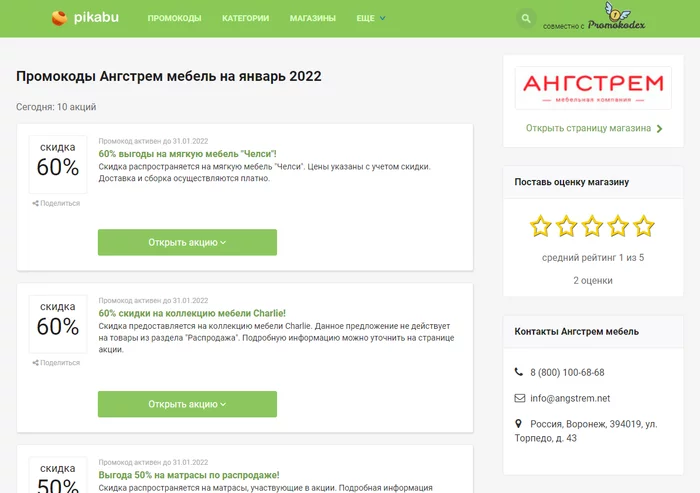Share the Челси 60% offer
The height and width of the screenshot is (493, 700).
[56, 203]
